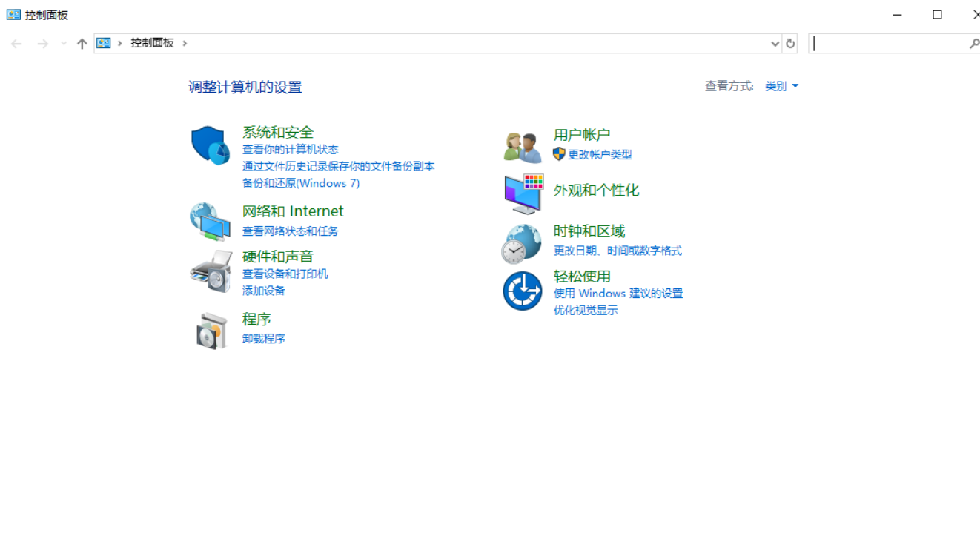Image resolution: width=980 pixels, height=559 pixels.
Task: Click the 时钟和区域 clock-globe icon
Action: coord(522,243)
